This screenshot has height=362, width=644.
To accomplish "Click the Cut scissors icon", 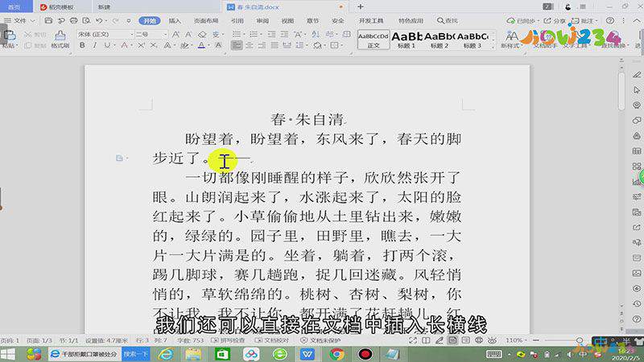I will (28, 35).
